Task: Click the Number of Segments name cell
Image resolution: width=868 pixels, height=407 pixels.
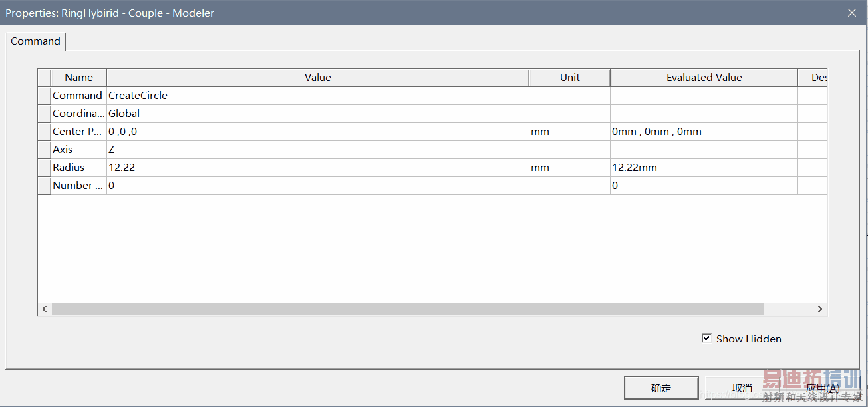Action: pyautogui.click(x=78, y=186)
